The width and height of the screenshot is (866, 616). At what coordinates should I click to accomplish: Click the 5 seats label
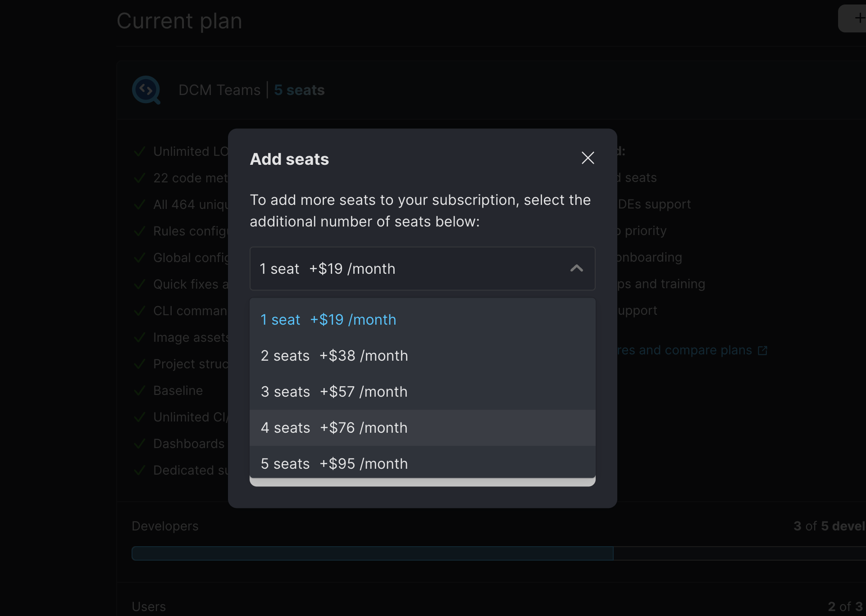tap(299, 90)
